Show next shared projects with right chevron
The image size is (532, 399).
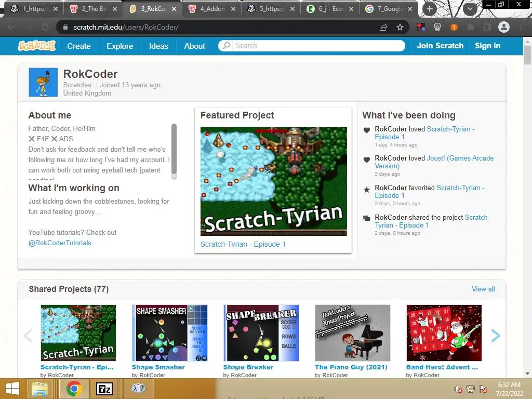[496, 336]
